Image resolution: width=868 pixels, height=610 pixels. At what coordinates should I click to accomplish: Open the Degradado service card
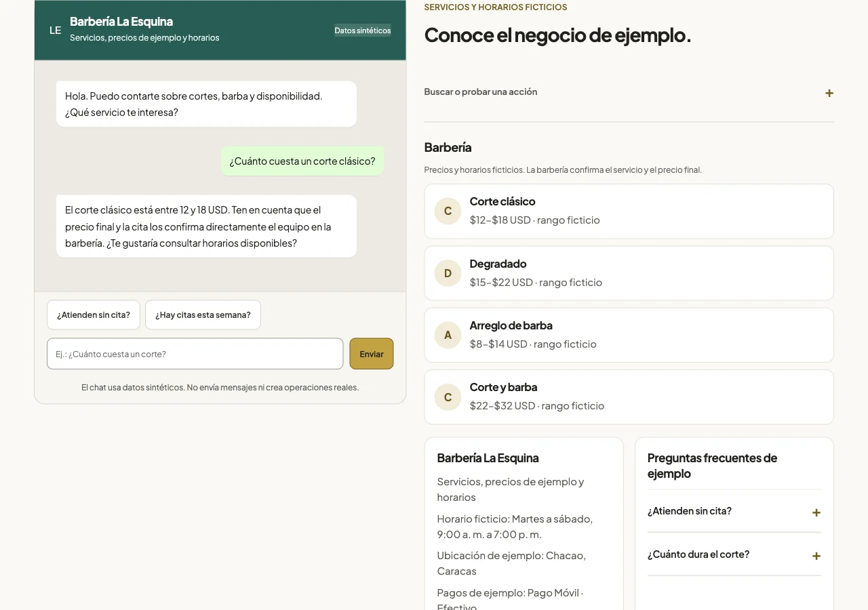[629, 273]
